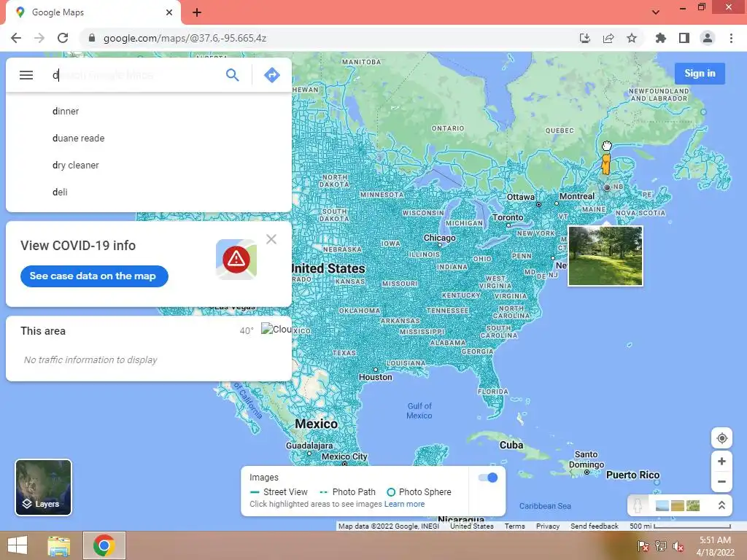This screenshot has height=560, width=747.
Task: Click the address bar lock icon
Action: click(92, 38)
